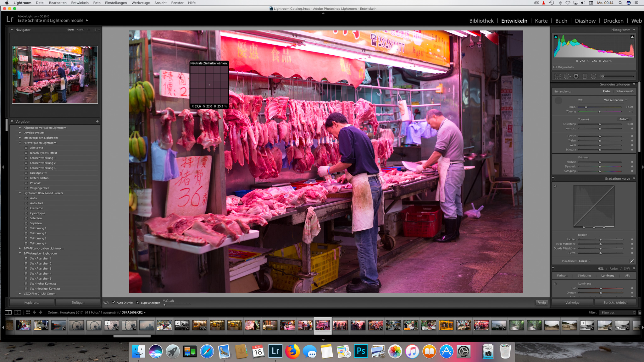Launch Photoshop from the Dock

pyautogui.click(x=361, y=351)
